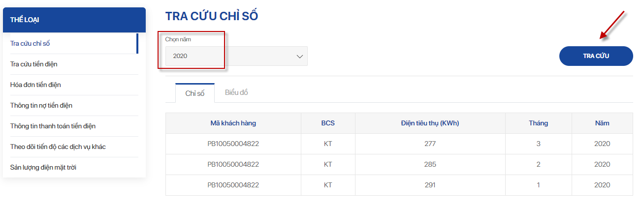The image size is (644, 207).
Task: Click the 285 KWh consumption cell
Action: [x=430, y=165]
